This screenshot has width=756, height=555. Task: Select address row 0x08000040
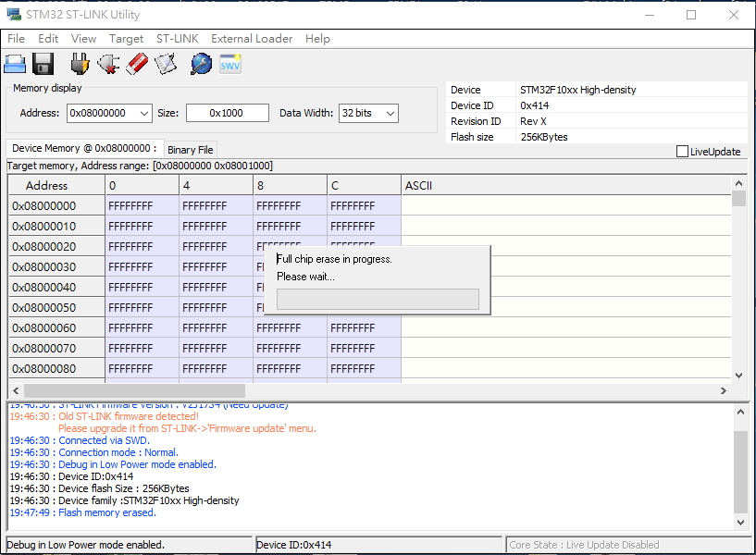click(56, 288)
